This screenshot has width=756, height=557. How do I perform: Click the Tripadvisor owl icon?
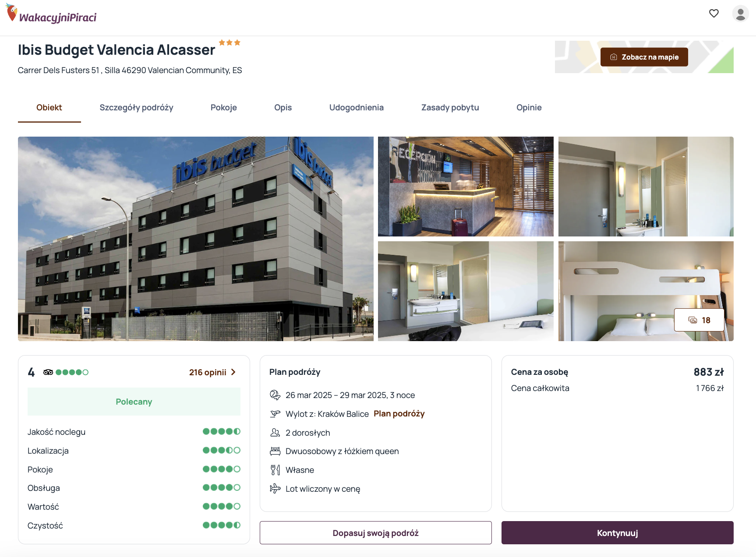click(48, 372)
